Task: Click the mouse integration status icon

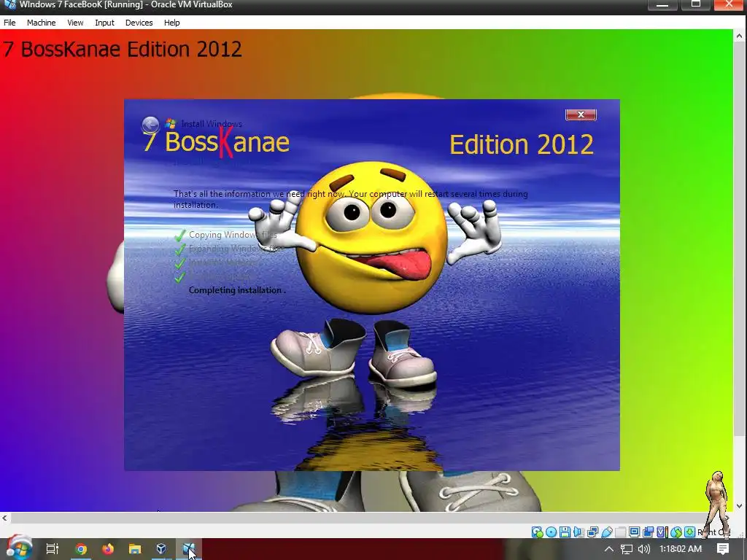Action: 676,532
